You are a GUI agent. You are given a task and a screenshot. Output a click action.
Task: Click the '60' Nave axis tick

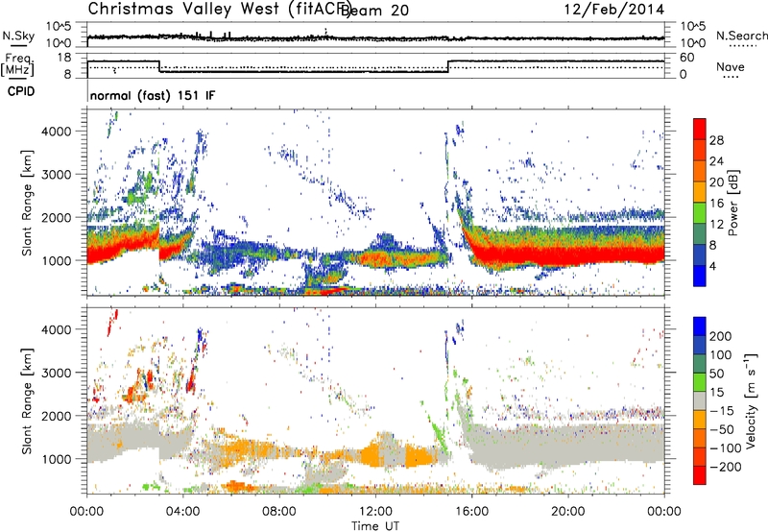(x=686, y=58)
